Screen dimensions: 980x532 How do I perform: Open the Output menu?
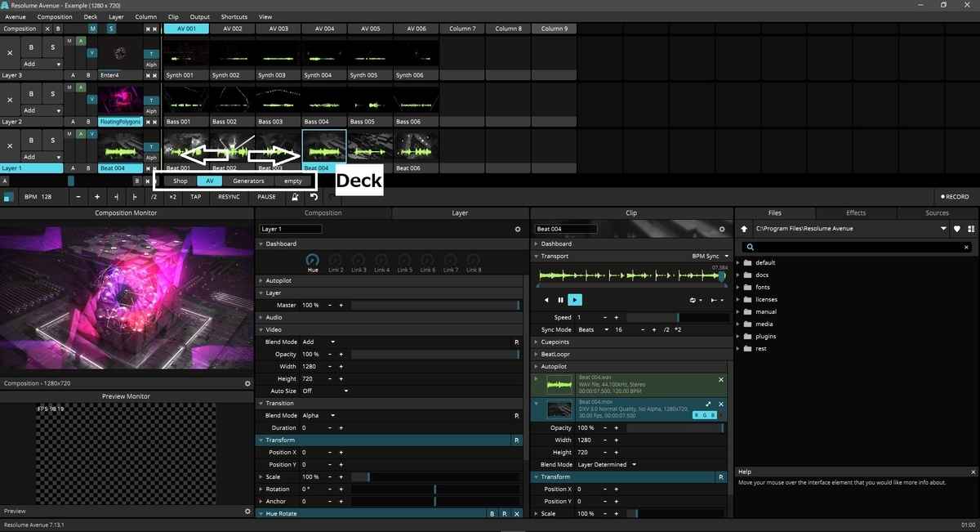pos(199,16)
